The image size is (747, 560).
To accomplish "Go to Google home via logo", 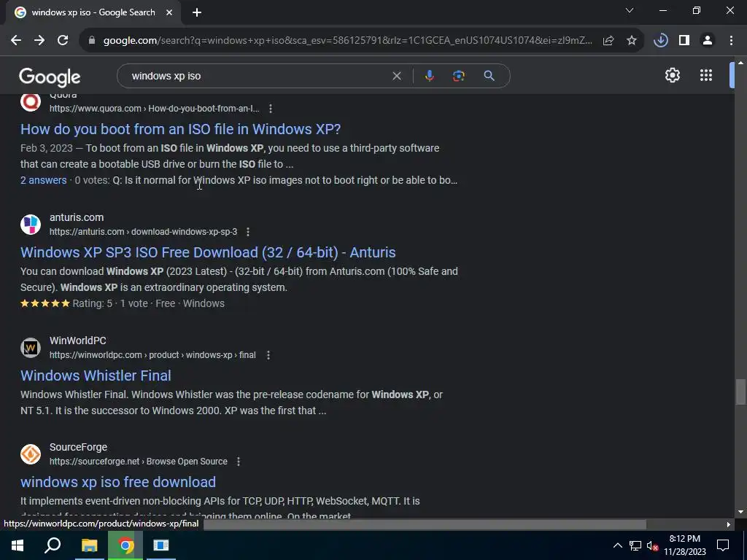I will [50, 77].
